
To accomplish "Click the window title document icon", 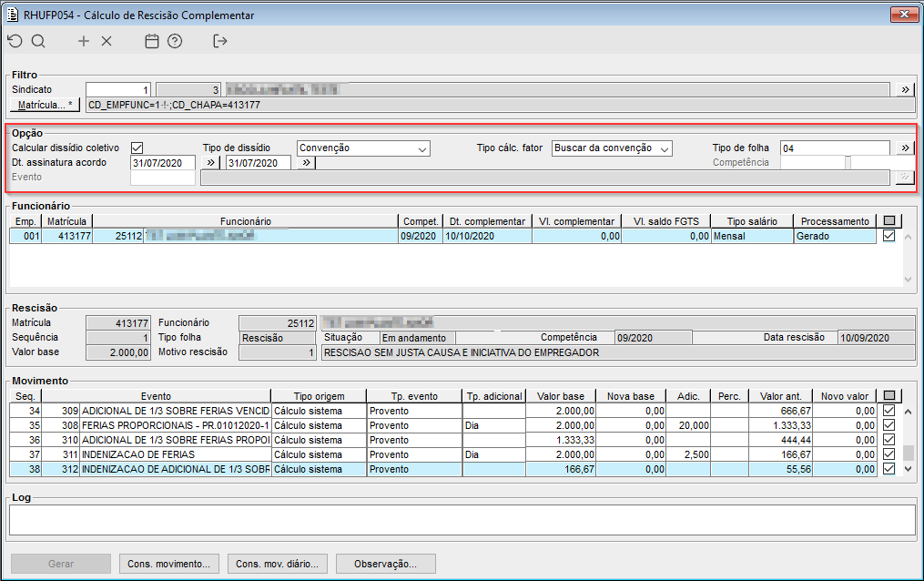I will click(x=13, y=15).
